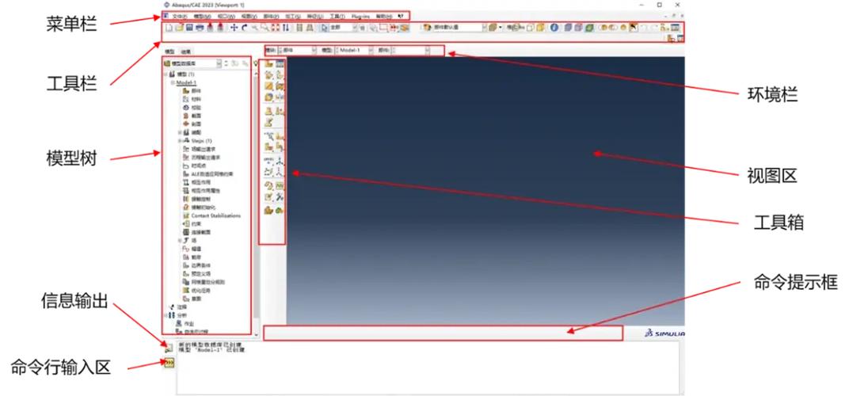Open the 模型 menu in menu bar
This screenshot has height=396, width=868.
[203, 17]
